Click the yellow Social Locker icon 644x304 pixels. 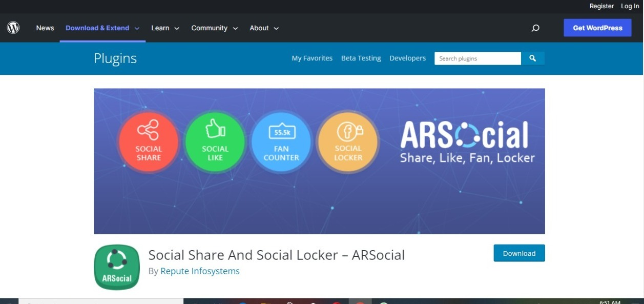coord(348,142)
